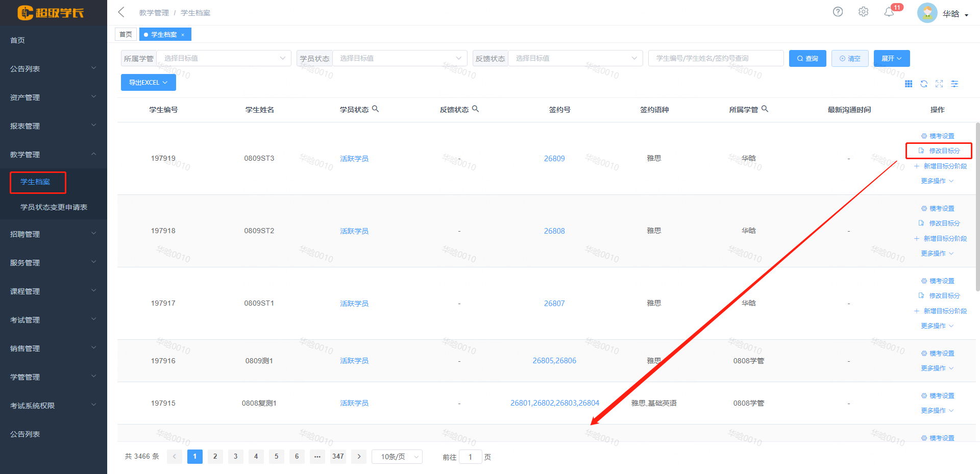Click the help question-mark icon
Image resolution: width=980 pixels, height=474 pixels.
click(838, 11)
